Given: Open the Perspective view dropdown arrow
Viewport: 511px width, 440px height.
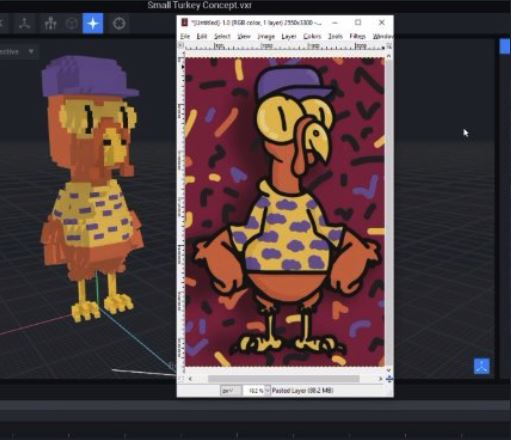Looking at the screenshot, I should pos(31,51).
